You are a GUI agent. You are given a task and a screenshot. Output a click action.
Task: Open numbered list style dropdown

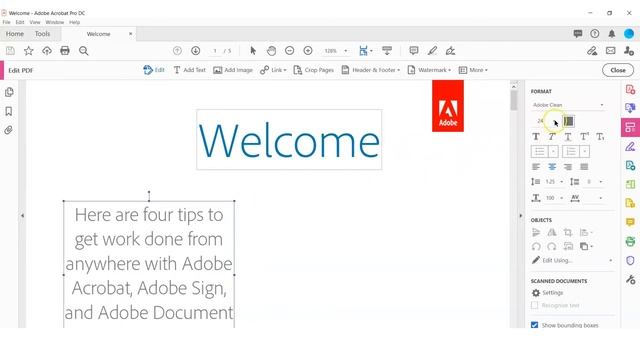pos(584,151)
